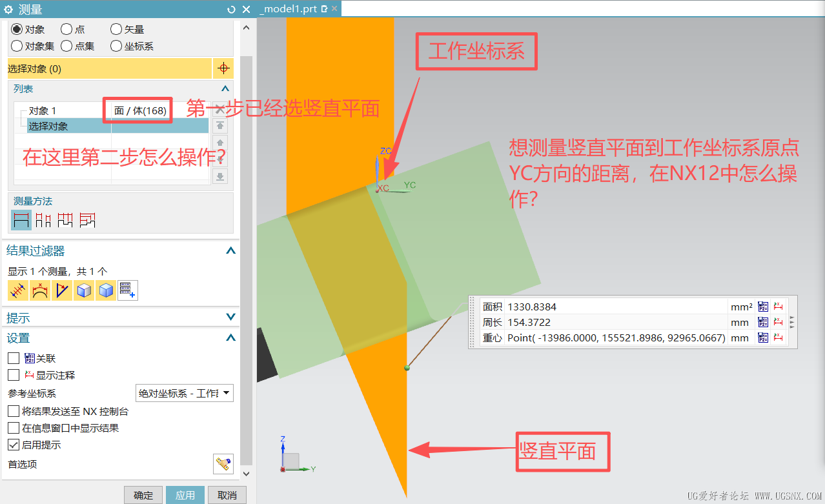
Task: Click the dialog scroll down arrow
Action: [x=246, y=474]
